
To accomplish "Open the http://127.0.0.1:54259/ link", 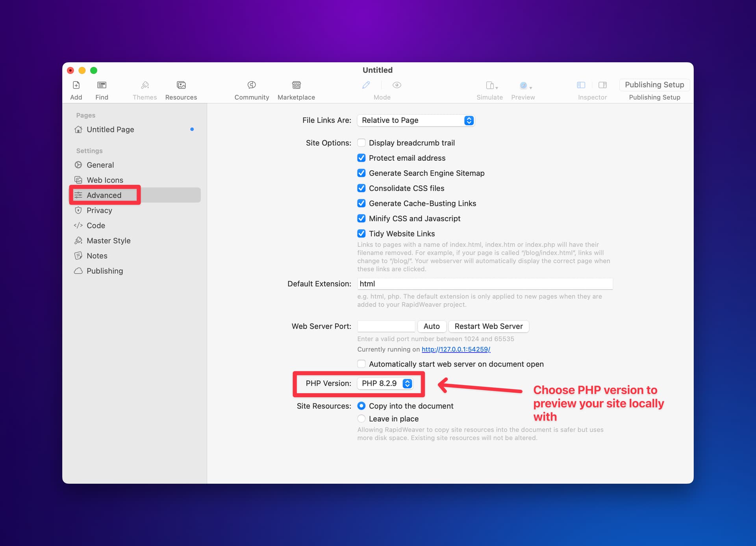I will [x=456, y=349].
